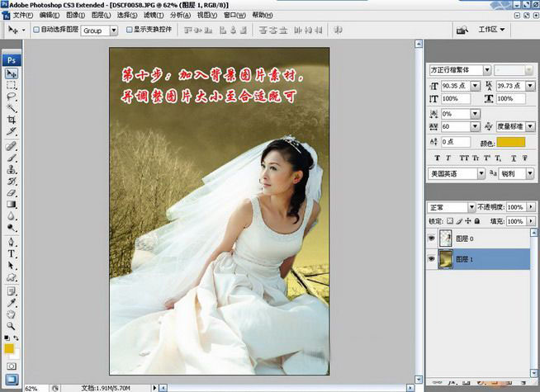Open the 正常 blend mode dropdown
The height and width of the screenshot is (392, 540).
coord(471,207)
